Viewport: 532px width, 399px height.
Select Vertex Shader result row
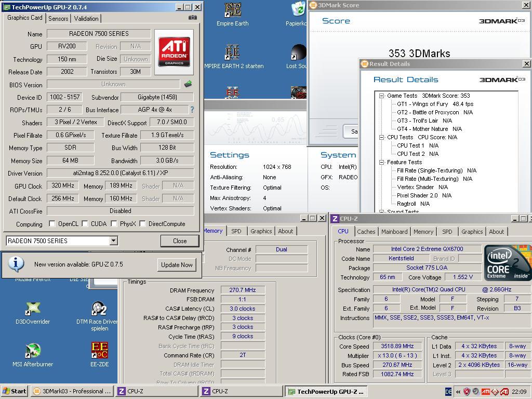[x=422, y=187]
